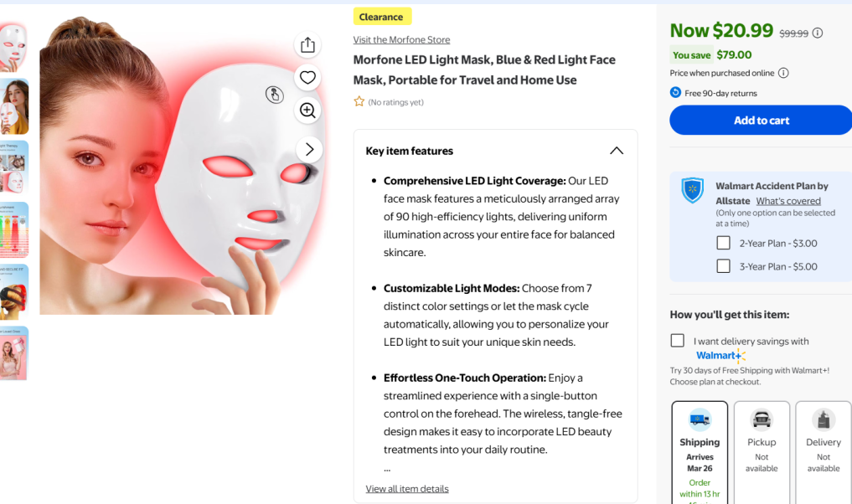Click the share icon on product image
The image size is (852, 504).
coord(307,44)
